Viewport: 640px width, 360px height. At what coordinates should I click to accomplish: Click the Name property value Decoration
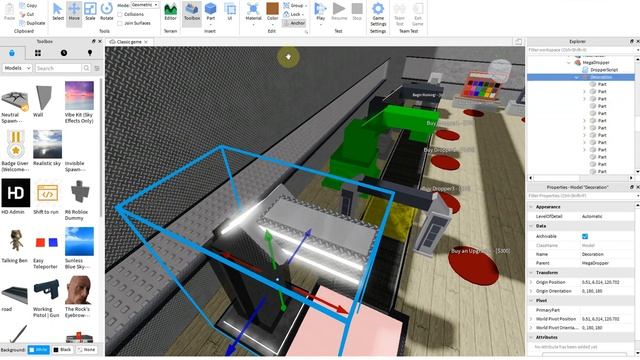click(x=593, y=254)
